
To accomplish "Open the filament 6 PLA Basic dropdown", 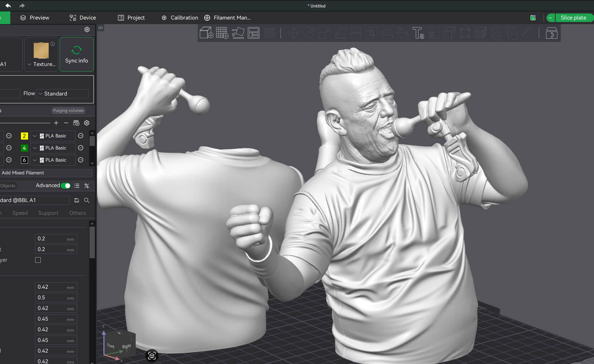I will point(53,160).
